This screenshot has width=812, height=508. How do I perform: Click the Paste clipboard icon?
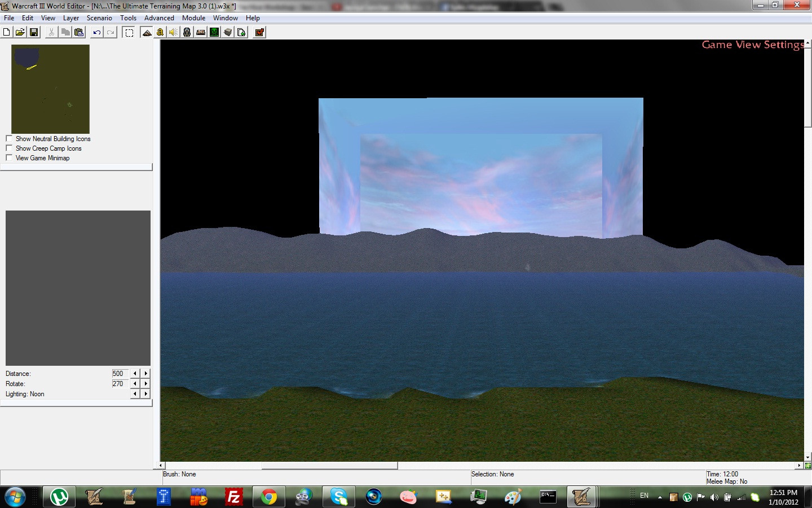(x=79, y=32)
